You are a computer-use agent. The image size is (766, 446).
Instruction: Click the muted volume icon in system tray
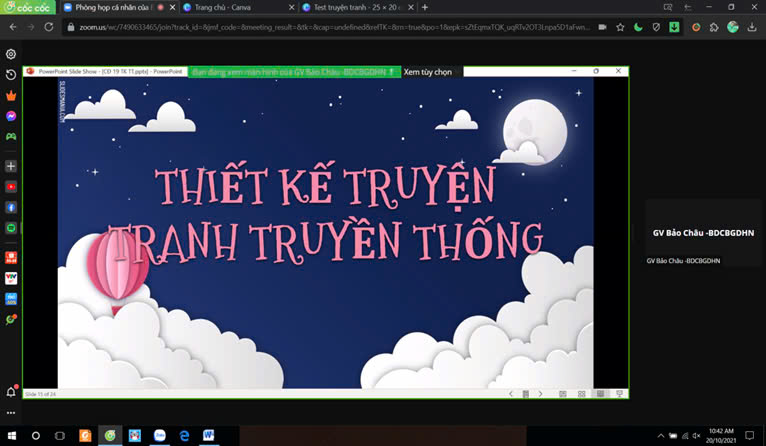tap(697, 436)
